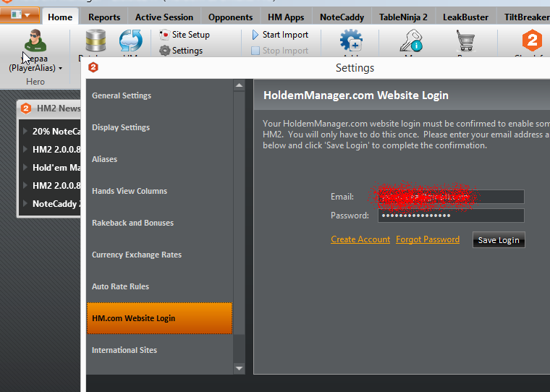Open the TableNinja 2 tab
This screenshot has width=550, height=392.
(403, 17)
